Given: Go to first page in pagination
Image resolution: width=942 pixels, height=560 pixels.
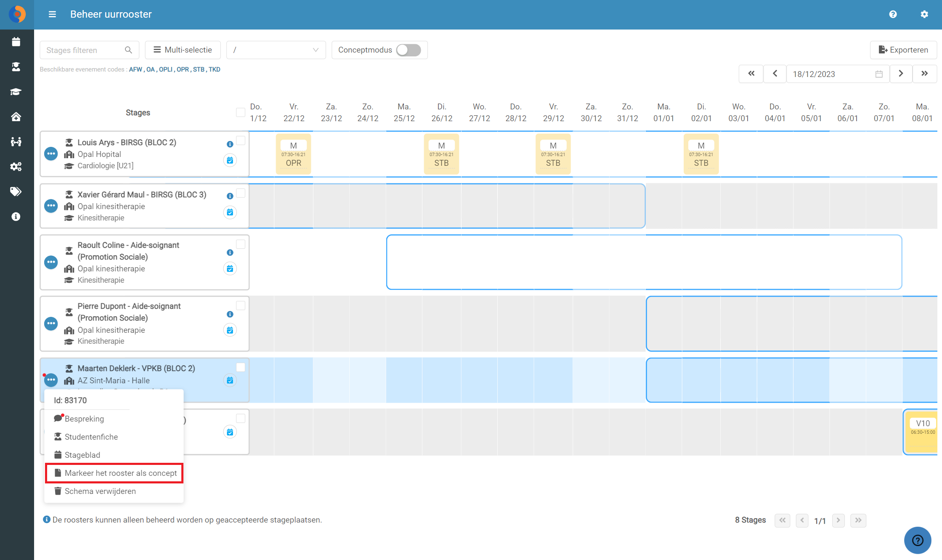Looking at the screenshot, I should [782, 520].
